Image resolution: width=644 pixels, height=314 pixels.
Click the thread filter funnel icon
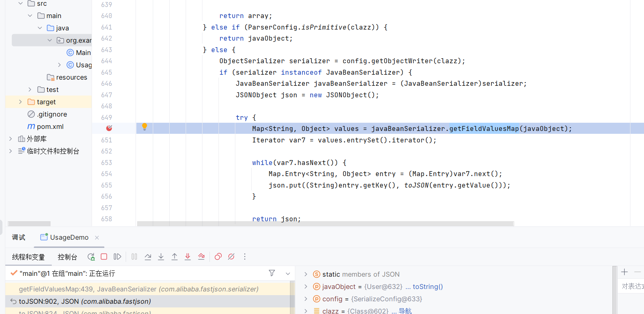pos(271,273)
